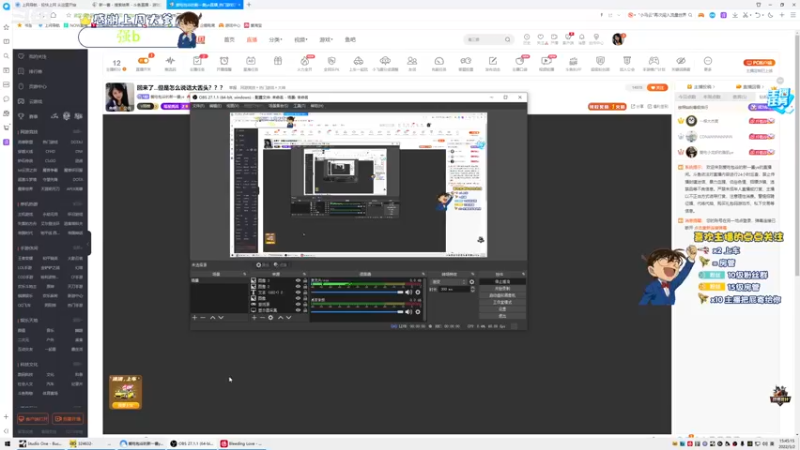Viewport: 800px width, 450px height.
Task: Click the car icon in streamer toolbar
Action: click(x=358, y=61)
